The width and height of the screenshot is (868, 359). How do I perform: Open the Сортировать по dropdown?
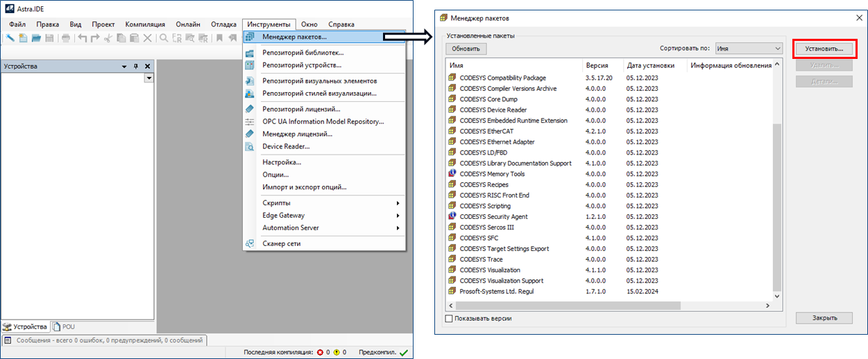pyautogui.click(x=749, y=49)
